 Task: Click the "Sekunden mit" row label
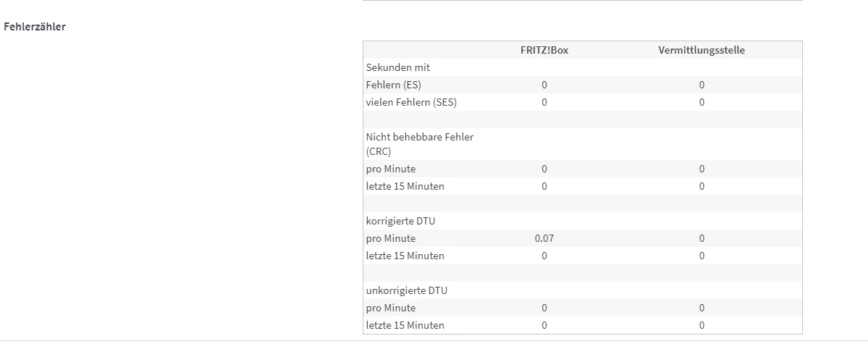pyautogui.click(x=397, y=67)
